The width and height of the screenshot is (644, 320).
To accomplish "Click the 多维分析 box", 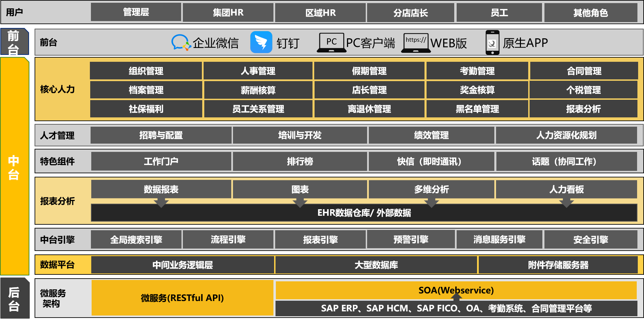I will (x=431, y=189).
